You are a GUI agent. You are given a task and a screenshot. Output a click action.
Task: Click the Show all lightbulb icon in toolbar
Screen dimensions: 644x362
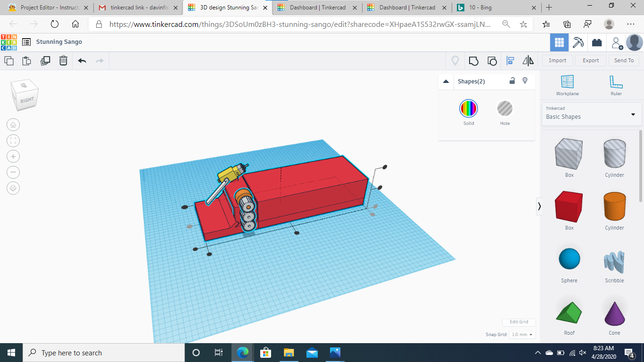(x=455, y=60)
